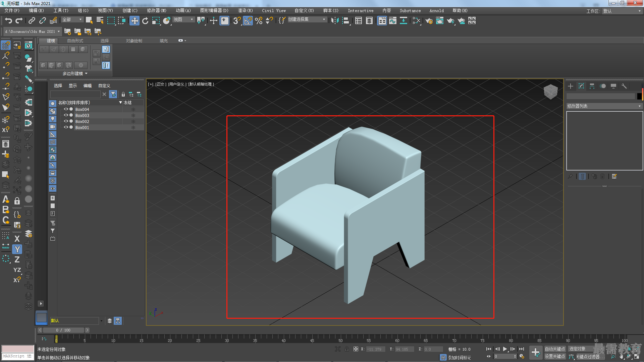Open Select by Name list icon

point(100,21)
